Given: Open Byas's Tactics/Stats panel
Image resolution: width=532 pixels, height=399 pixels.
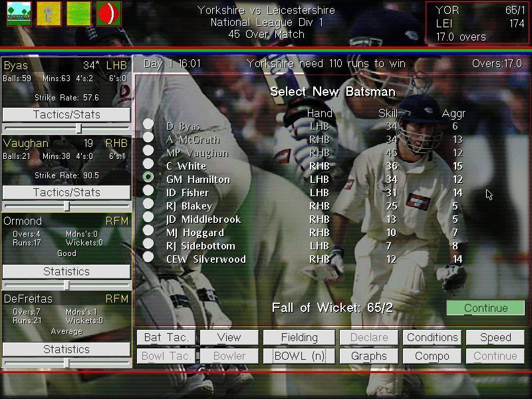Looking at the screenshot, I should (x=66, y=114).
